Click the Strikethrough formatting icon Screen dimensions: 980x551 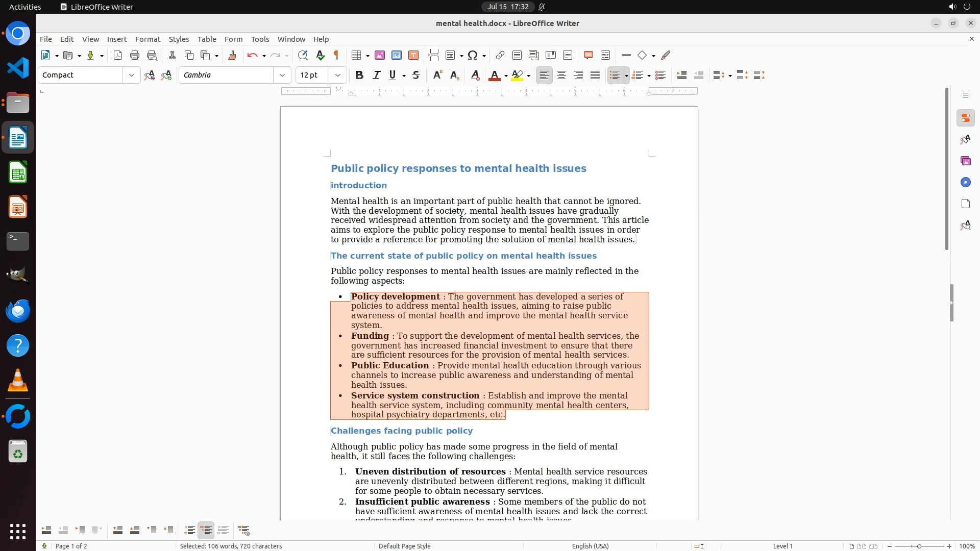click(x=416, y=76)
